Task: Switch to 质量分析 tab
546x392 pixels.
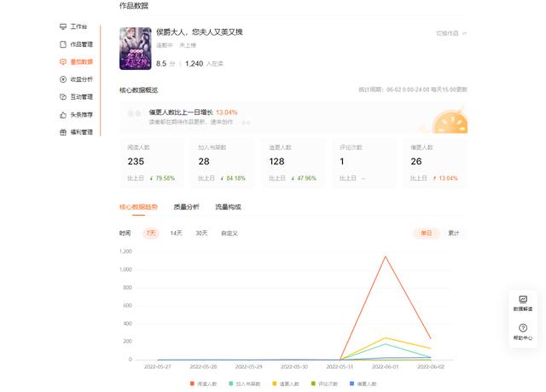Action: [186, 207]
